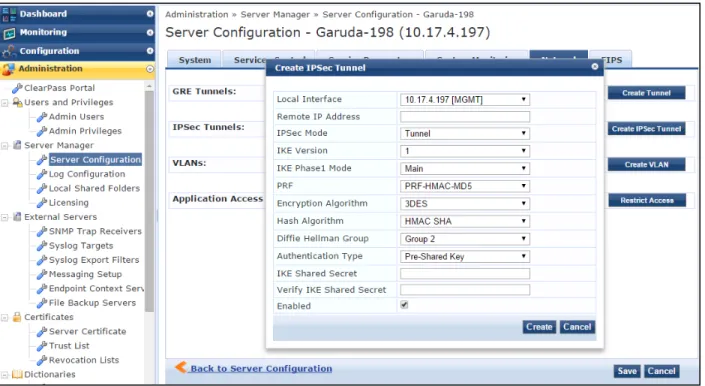Expand the Monitoring section arrow
Viewport: 705px width, 386px height.
click(150, 32)
